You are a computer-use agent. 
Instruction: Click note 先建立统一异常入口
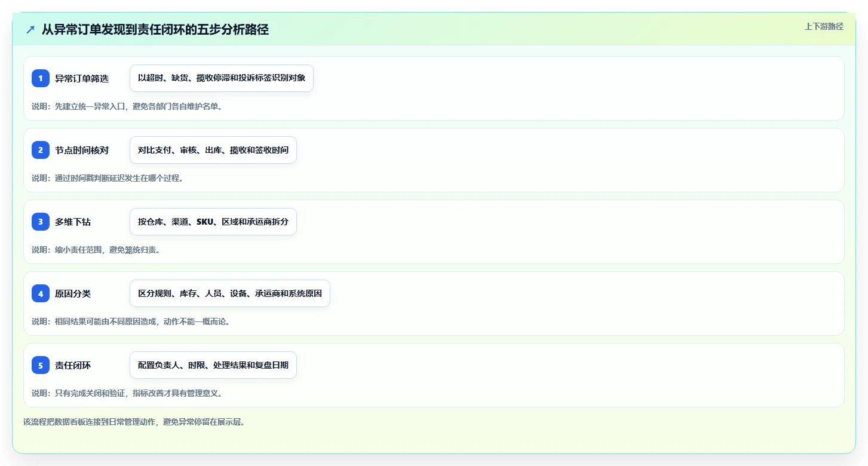coord(127,106)
